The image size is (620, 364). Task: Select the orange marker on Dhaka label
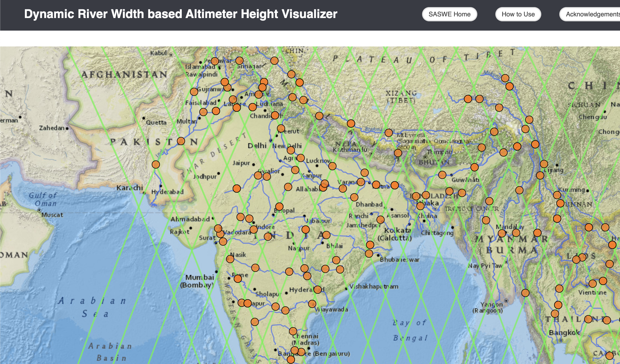420,206
